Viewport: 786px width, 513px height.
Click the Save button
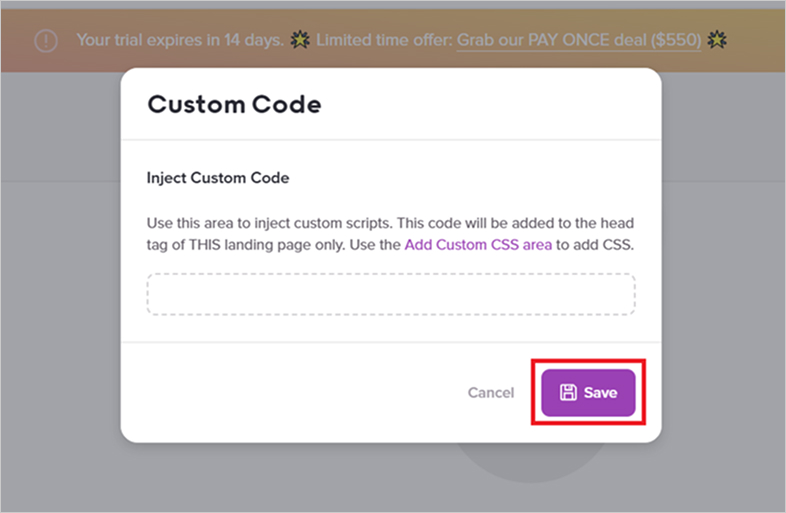588,393
